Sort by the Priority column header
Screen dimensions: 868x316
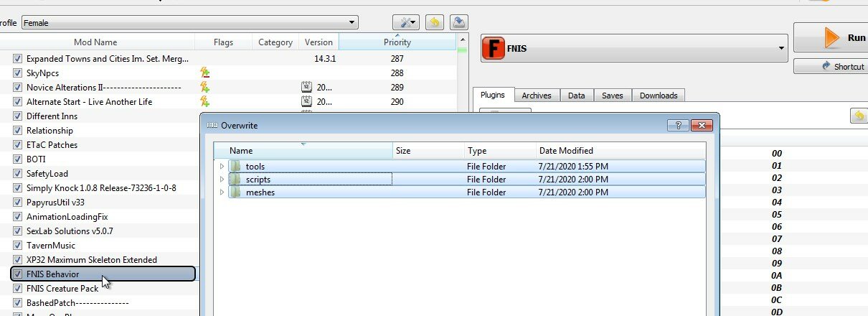click(x=397, y=42)
